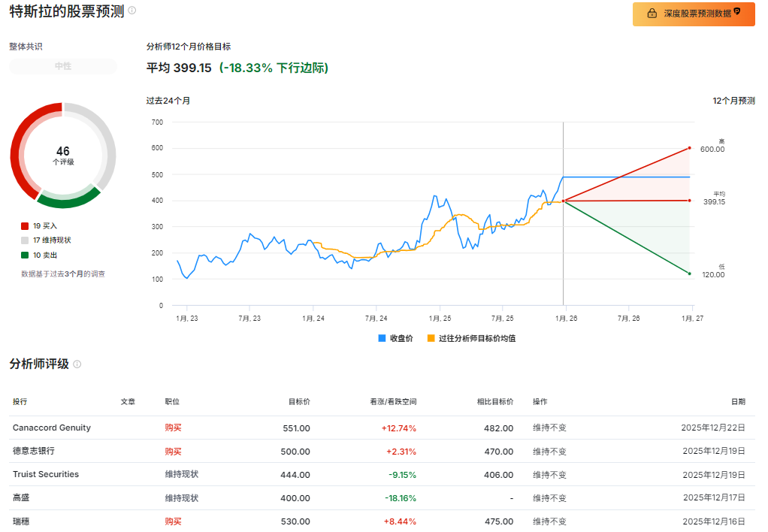The height and width of the screenshot is (532, 768).
Task: Open the 深度股票预测数据 button
Action: (693, 14)
